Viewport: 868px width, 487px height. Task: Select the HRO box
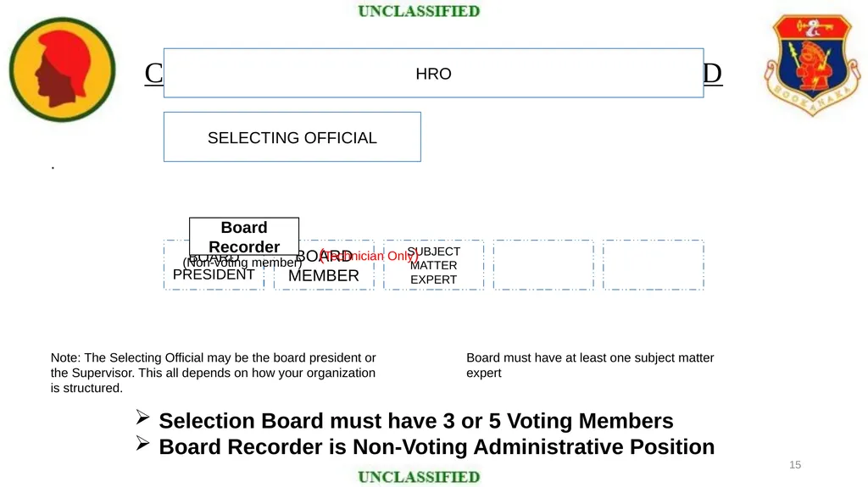[433, 73]
